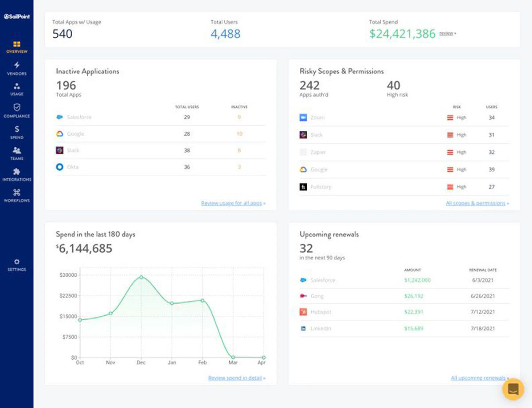Open All scopes & permissions link
The height and width of the screenshot is (408, 532).
tap(476, 203)
